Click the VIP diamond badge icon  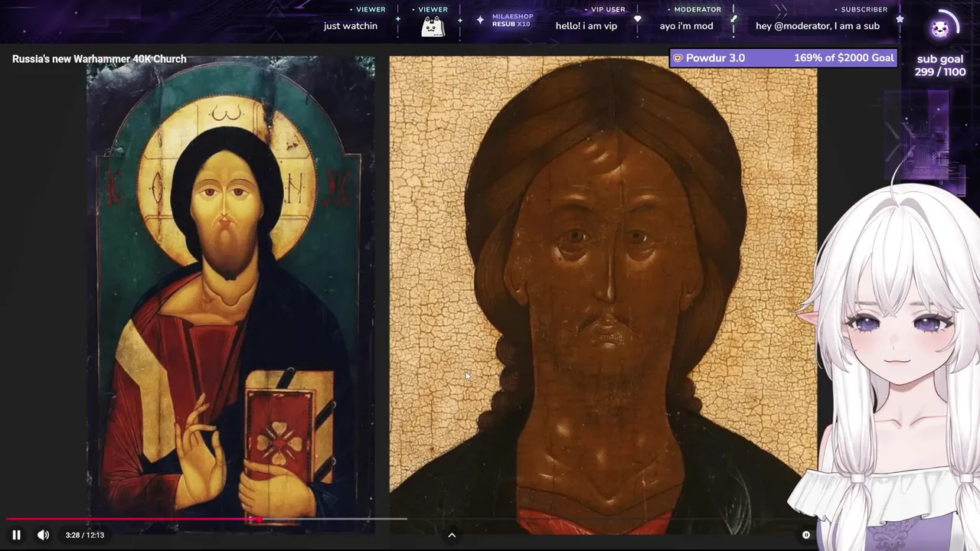click(x=637, y=19)
